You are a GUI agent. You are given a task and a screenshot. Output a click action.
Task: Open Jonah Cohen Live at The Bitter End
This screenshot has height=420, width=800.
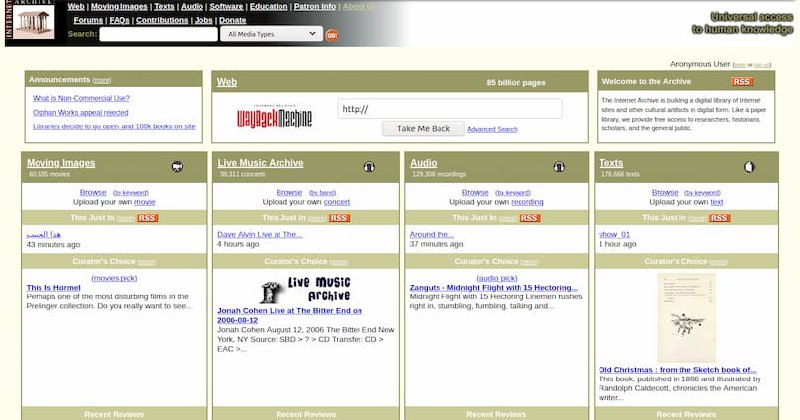click(289, 315)
